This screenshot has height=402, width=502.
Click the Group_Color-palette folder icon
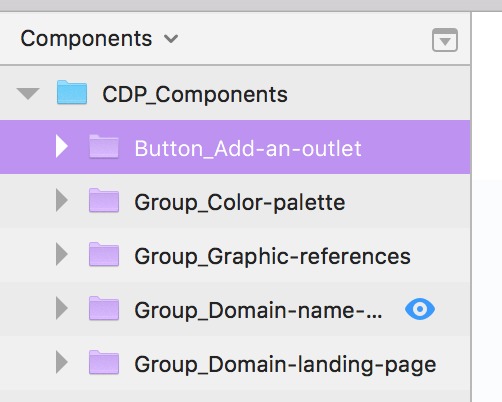104,200
